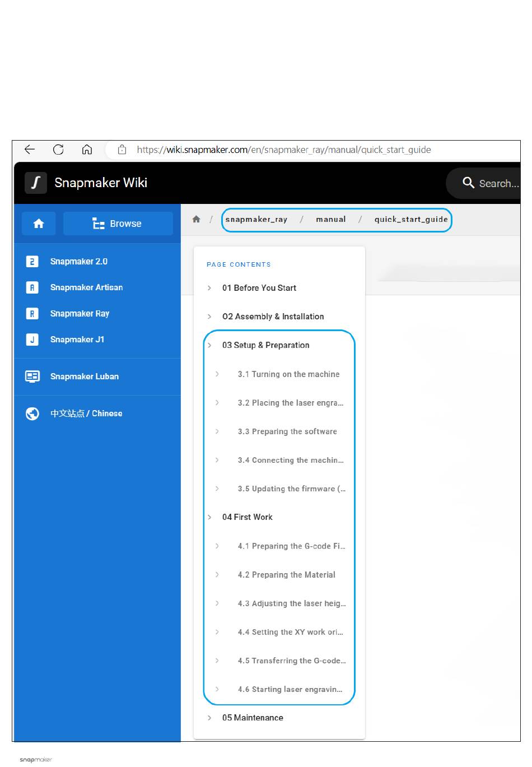532x767 pixels.
Task: Click the chevron beside 4.2 Preparing the Material
Action: (217, 575)
